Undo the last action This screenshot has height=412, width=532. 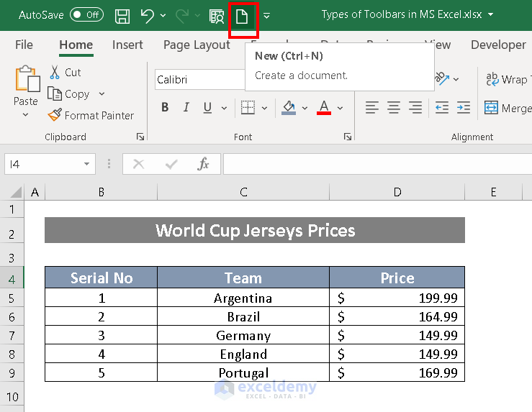click(147, 16)
